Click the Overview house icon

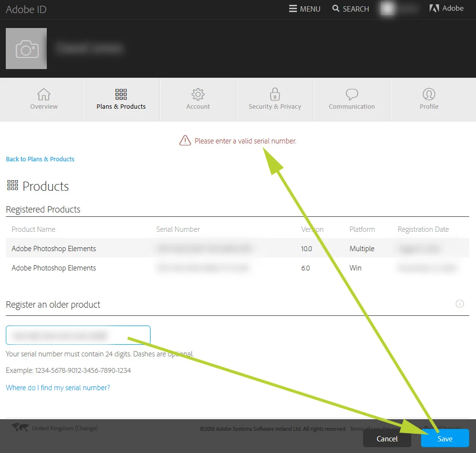coord(44,94)
